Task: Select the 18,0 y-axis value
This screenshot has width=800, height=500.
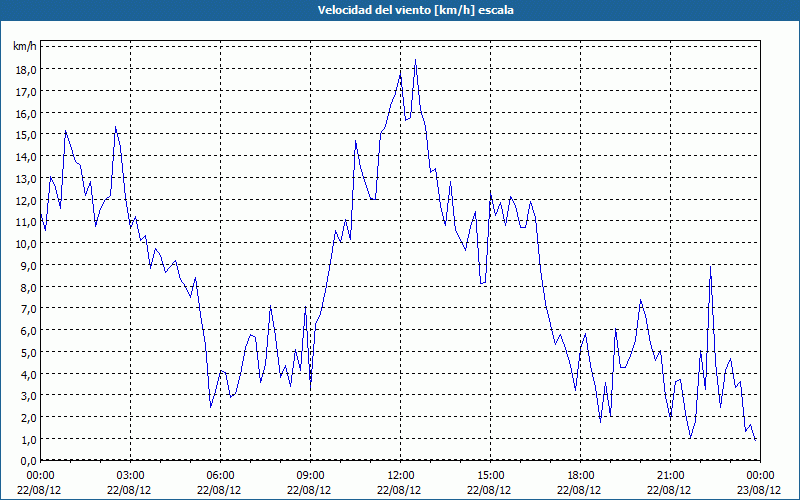Action: (x=25, y=70)
